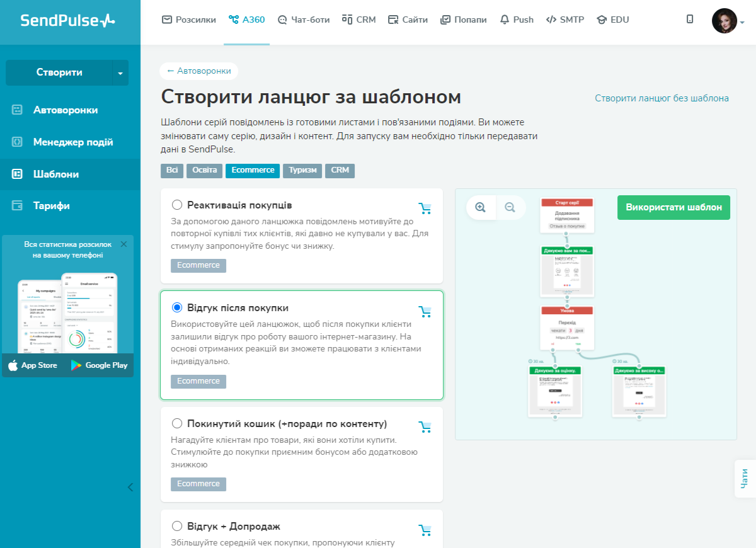Screen dimensions: 756x548
Task: Open the Google Play link
Action: 99,365
